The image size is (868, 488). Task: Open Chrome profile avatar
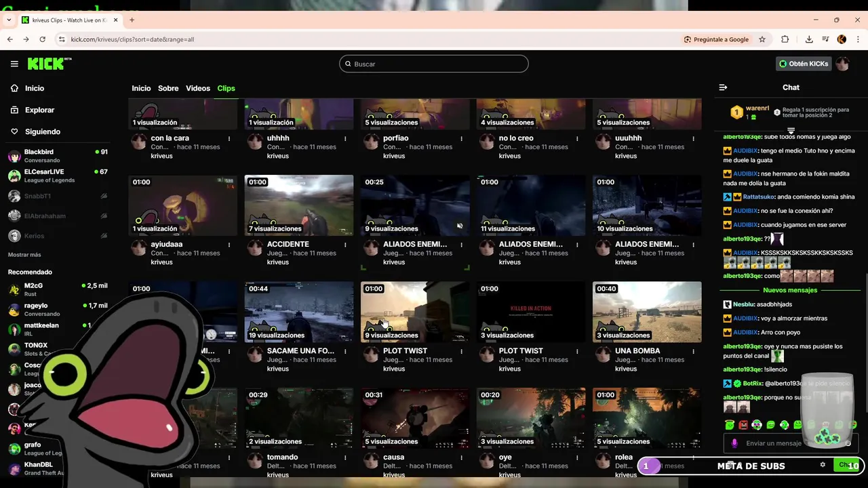pyautogui.click(x=842, y=39)
